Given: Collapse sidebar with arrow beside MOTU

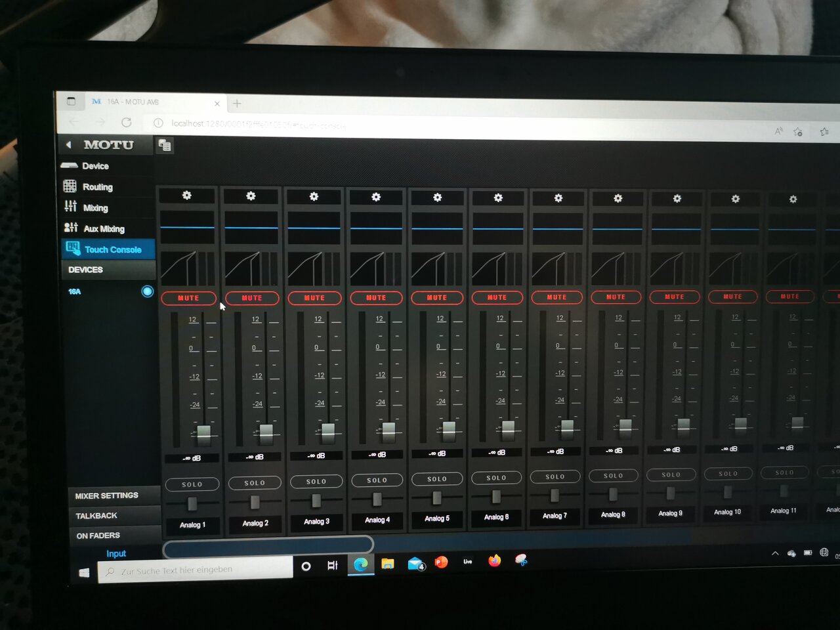Looking at the screenshot, I should click(68, 145).
